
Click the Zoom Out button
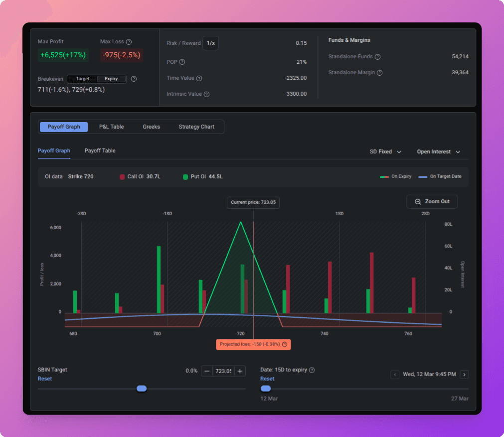click(432, 202)
